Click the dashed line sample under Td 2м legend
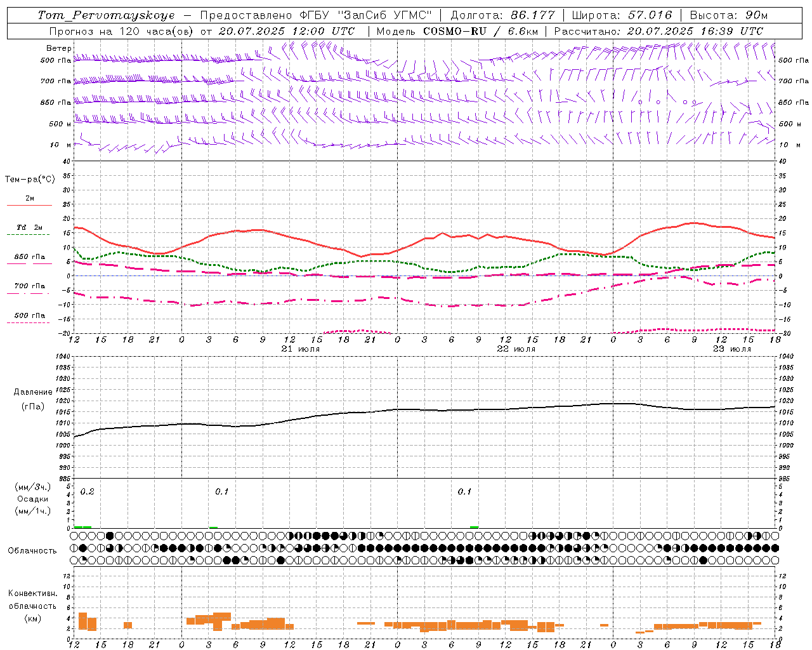The height and width of the screenshot is (650, 812). 29,235
